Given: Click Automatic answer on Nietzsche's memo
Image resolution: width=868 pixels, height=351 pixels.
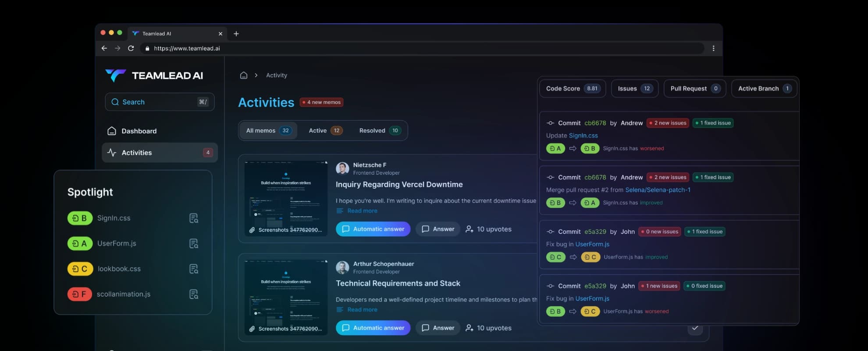Looking at the screenshot, I should pos(373,229).
